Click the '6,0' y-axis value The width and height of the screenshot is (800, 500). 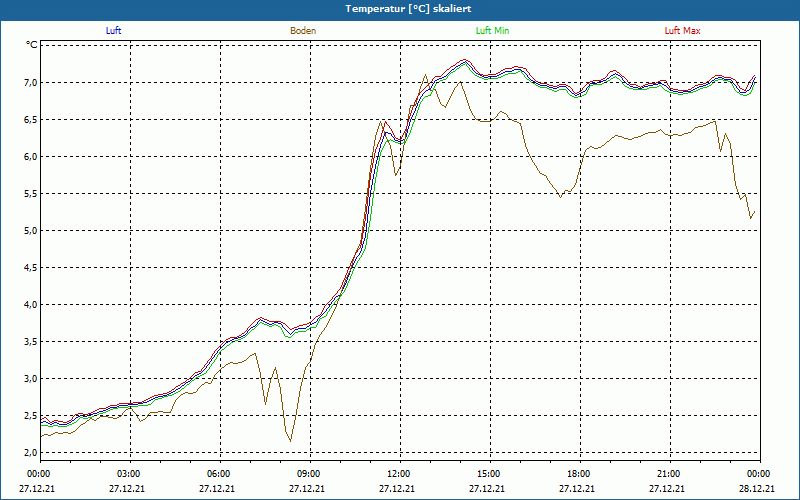click(31, 157)
